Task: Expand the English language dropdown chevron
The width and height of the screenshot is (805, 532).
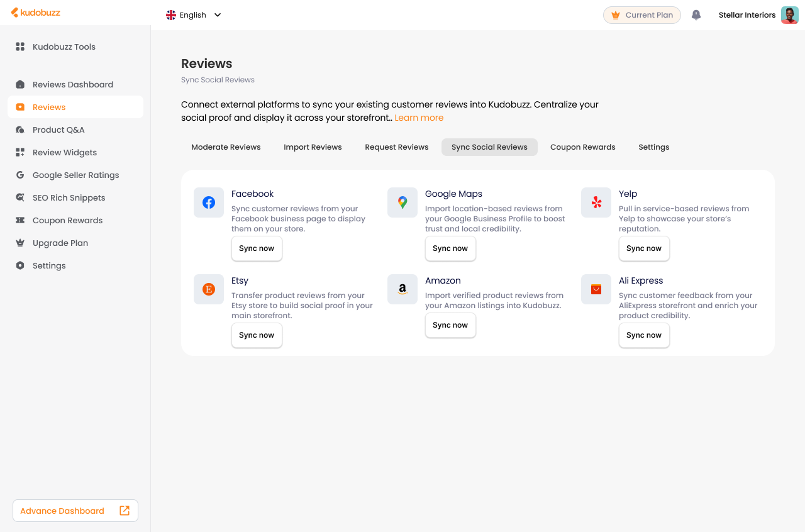Action: (218, 15)
